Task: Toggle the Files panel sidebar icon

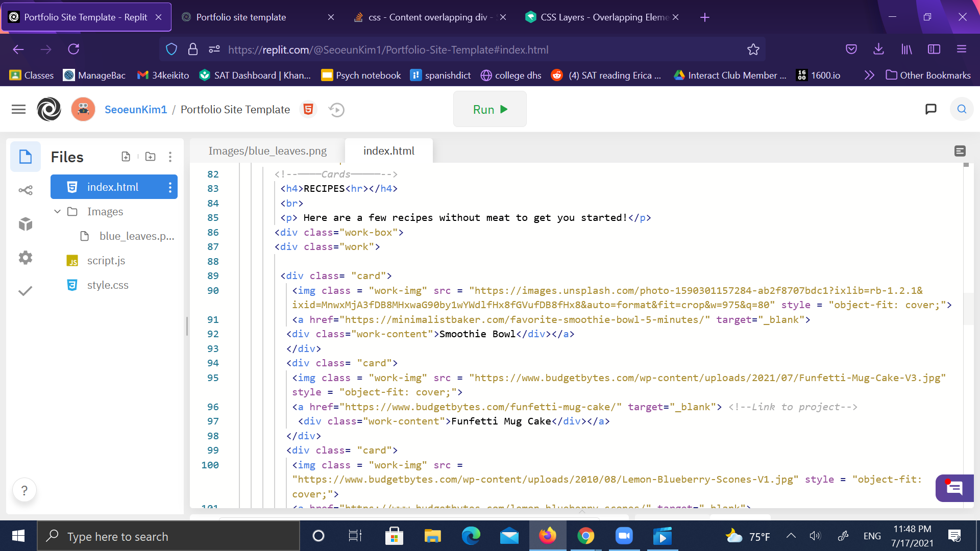Action: point(26,157)
